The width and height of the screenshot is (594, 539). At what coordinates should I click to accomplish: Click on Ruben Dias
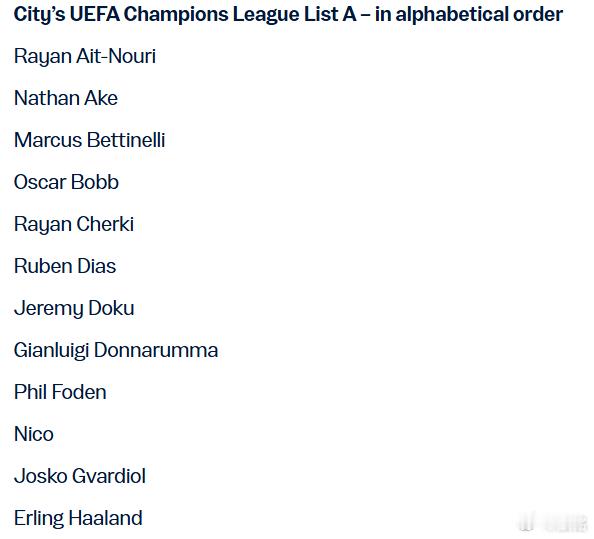pos(65,266)
